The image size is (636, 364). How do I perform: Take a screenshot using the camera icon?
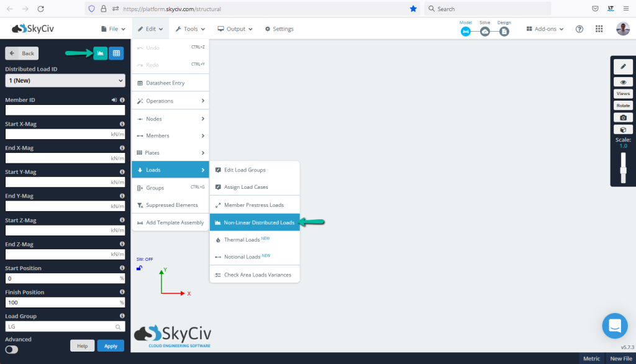(623, 117)
